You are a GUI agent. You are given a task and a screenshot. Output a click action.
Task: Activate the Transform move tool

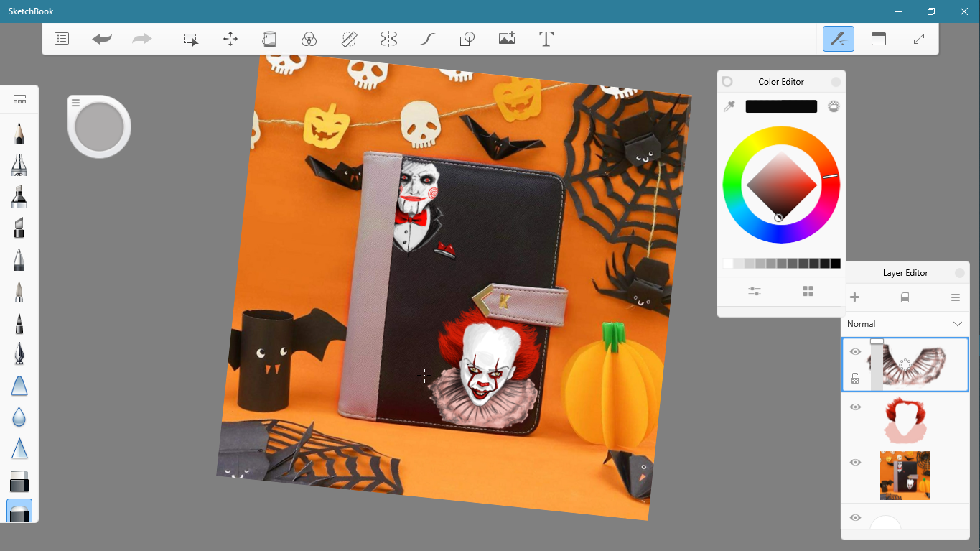[230, 39]
